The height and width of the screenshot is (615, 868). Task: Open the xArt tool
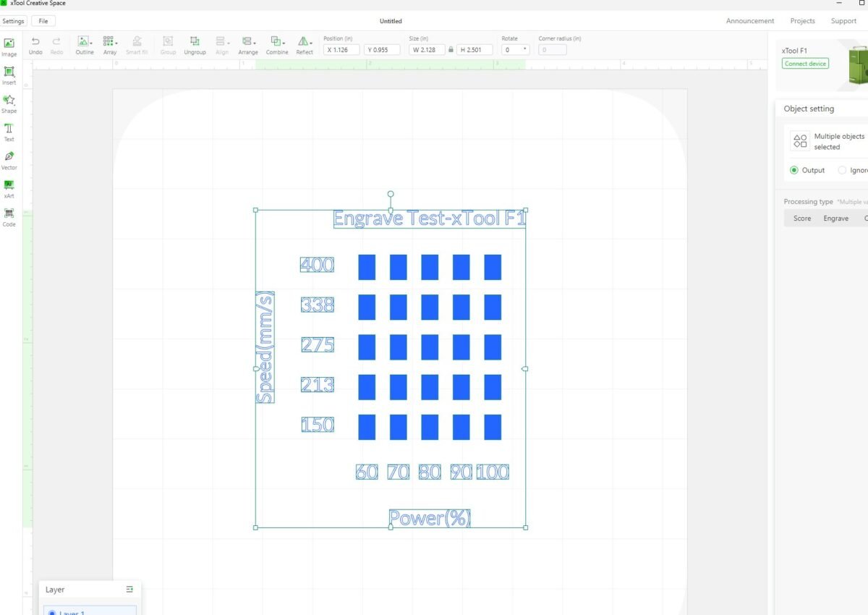click(x=9, y=188)
